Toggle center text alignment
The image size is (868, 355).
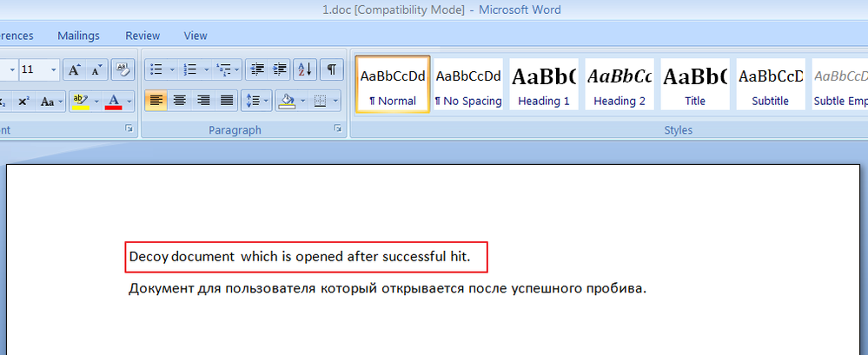180,101
